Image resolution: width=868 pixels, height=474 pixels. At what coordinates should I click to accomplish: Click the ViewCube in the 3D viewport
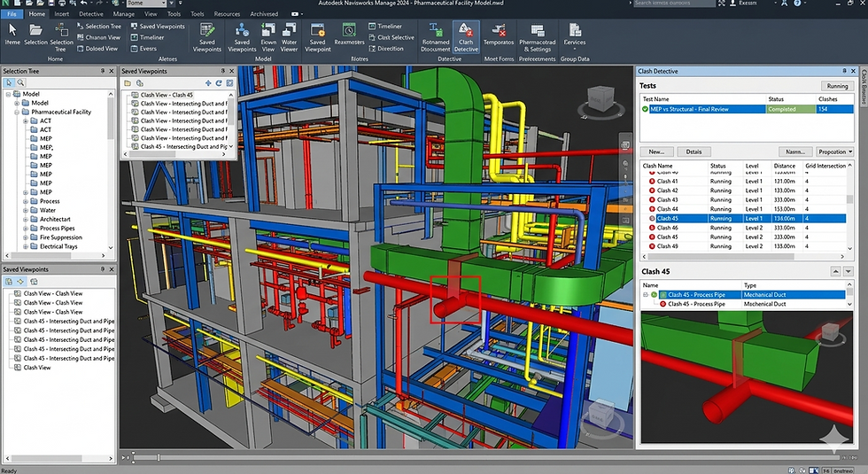601,99
